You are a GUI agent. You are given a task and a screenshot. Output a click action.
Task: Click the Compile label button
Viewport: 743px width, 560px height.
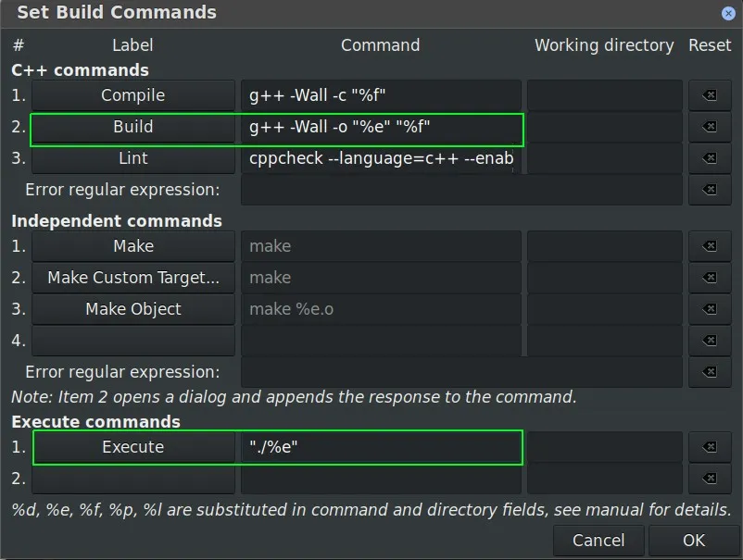133,95
